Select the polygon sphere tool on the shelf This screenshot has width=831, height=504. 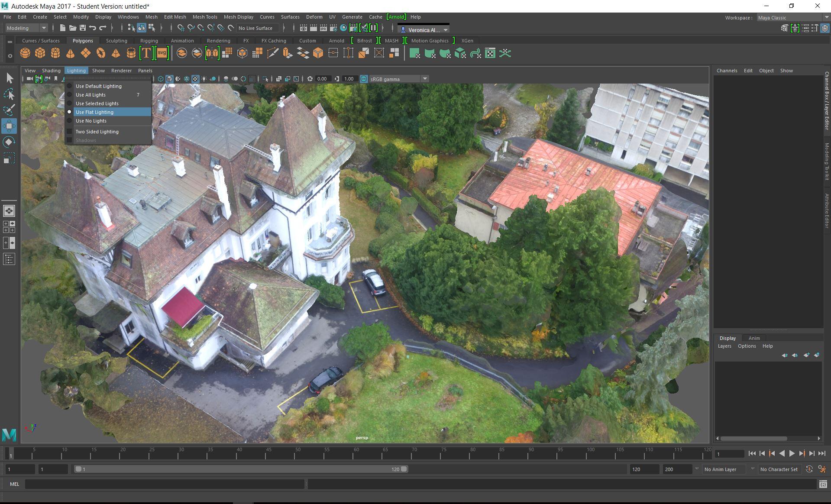click(x=25, y=53)
